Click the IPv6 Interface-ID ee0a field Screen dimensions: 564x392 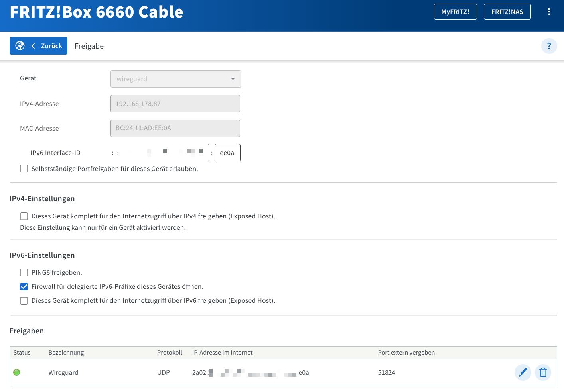pyautogui.click(x=227, y=153)
